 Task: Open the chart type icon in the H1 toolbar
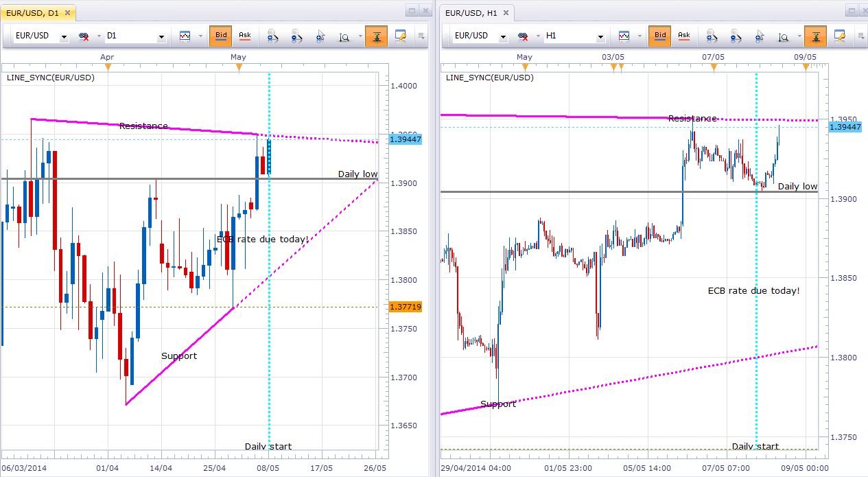624,36
